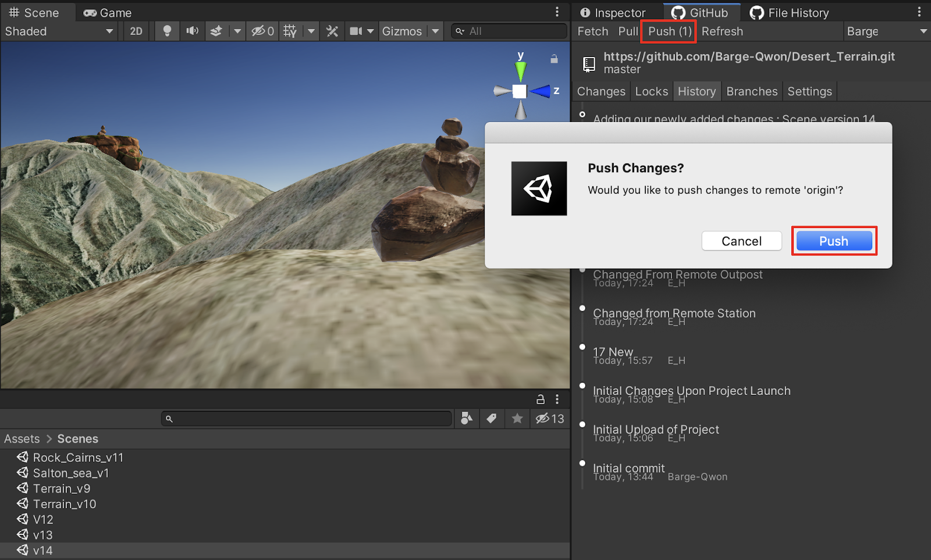Image resolution: width=931 pixels, height=560 pixels.
Task: Expand the Gizmos dropdown arrow
Action: (x=435, y=31)
